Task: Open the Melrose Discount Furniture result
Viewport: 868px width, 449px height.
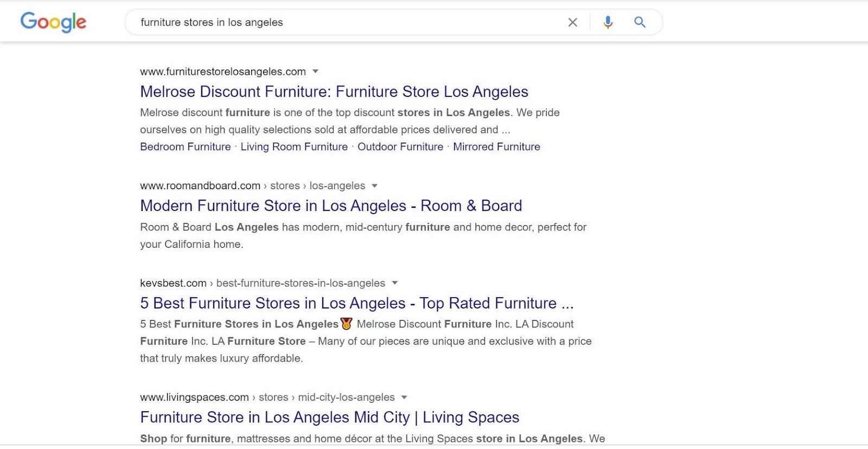Action: pos(334,91)
